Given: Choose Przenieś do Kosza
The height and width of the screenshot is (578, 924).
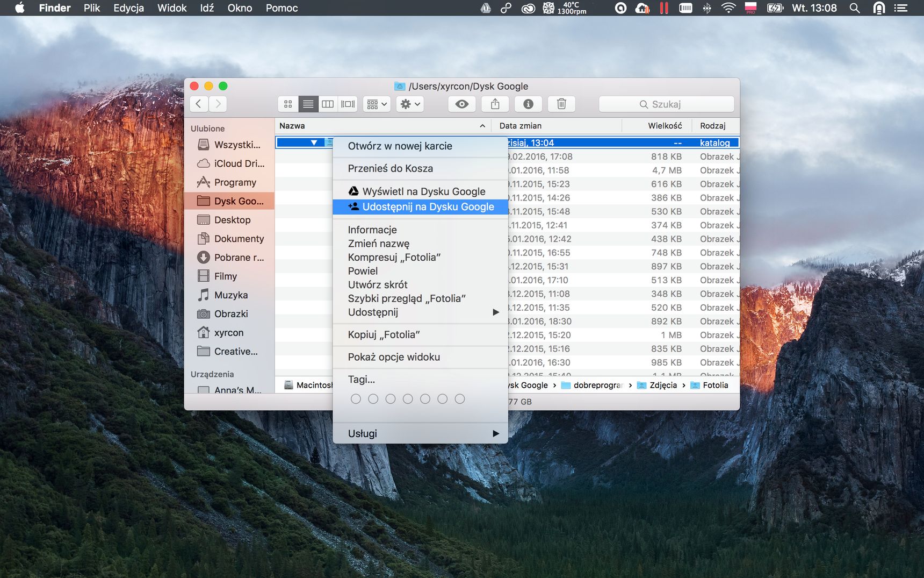Looking at the screenshot, I should 420,169.
